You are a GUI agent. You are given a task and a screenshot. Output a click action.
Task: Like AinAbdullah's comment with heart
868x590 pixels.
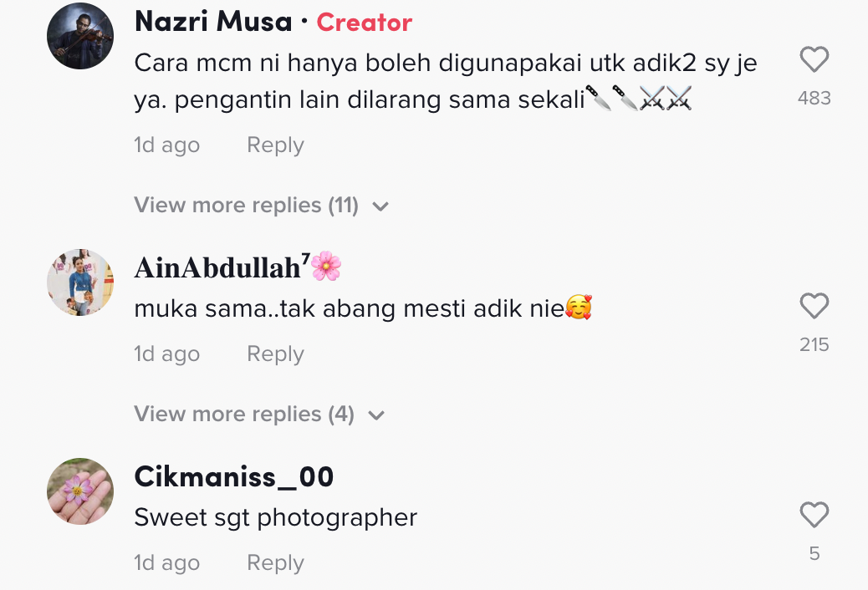tap(814, 307)
